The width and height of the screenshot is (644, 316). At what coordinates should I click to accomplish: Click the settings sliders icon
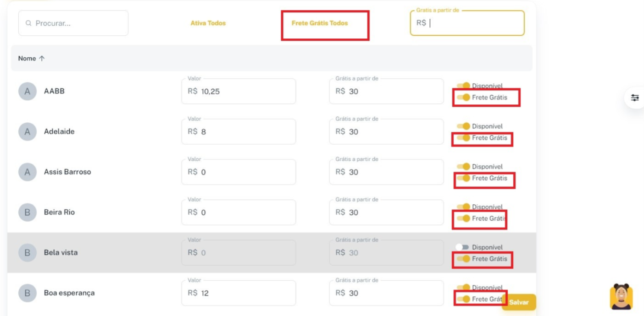[x=635, y=98]
